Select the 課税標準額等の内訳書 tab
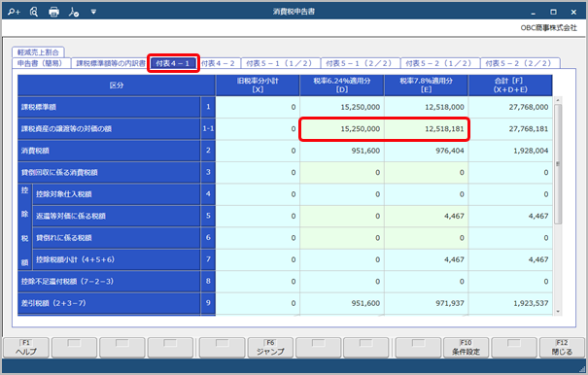This screenshot has height=375, width=588. tap(110, 63)
